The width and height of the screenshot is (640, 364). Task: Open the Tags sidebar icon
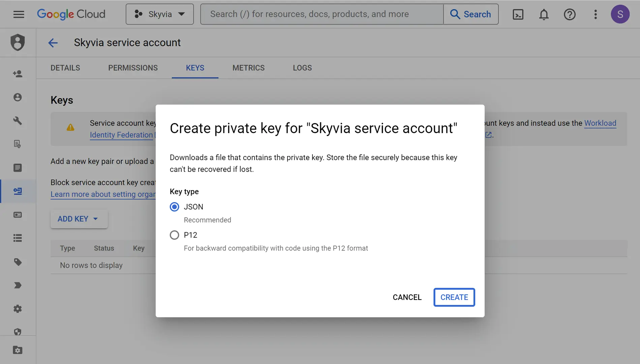[x=18, y=262]
